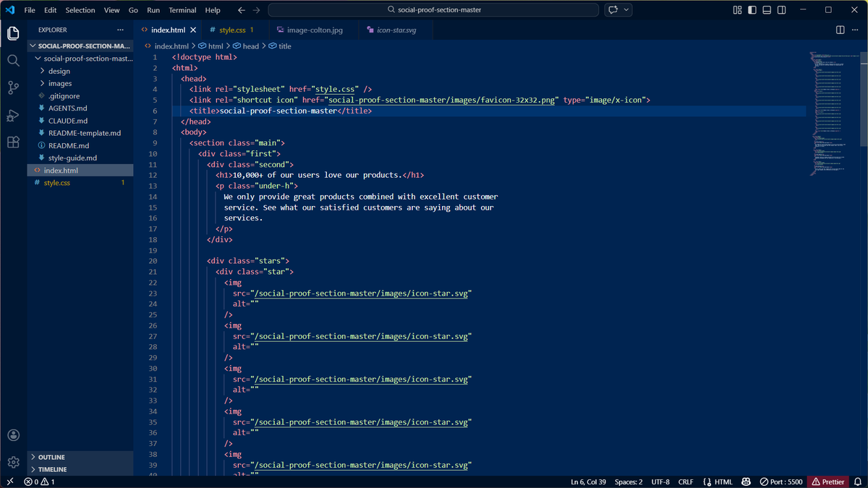The width and height of the screenshot is (868, 488).
Task: Open .gitignore in Explorer
Action: 80,95
